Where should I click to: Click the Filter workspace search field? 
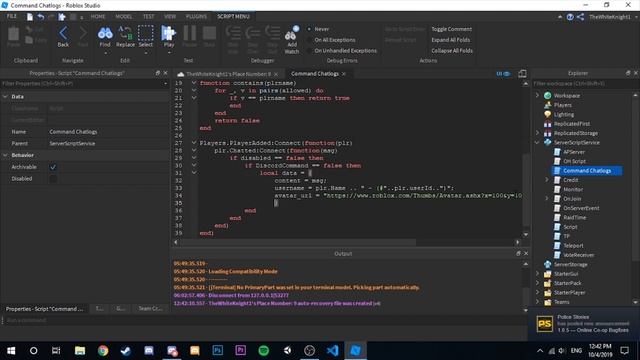coord(585,84)
